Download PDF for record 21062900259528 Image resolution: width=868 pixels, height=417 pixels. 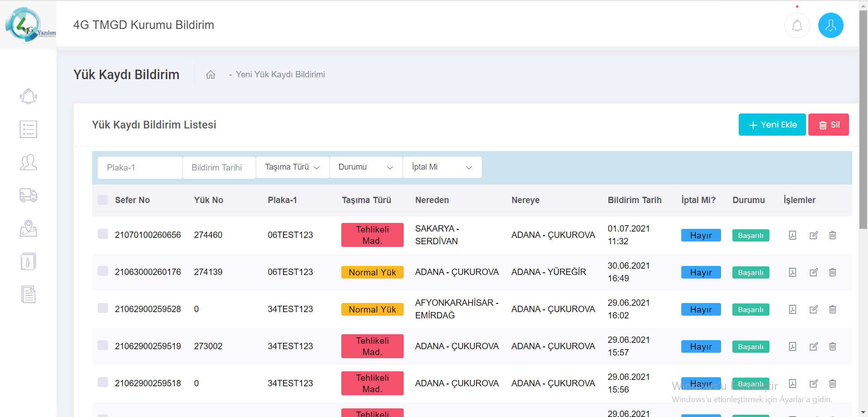coord(793,309)
